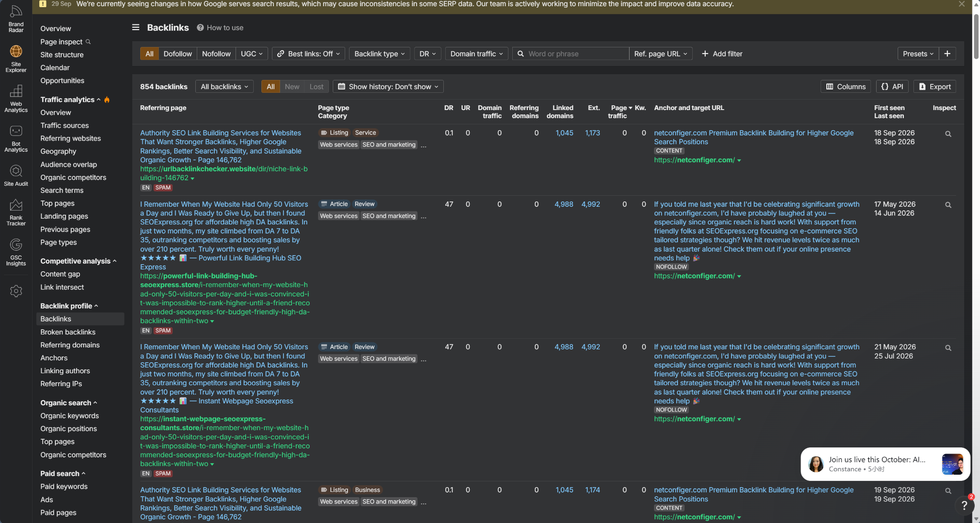
Task: Select the Lost backlinks toggle
Action: tap(316, 87)
